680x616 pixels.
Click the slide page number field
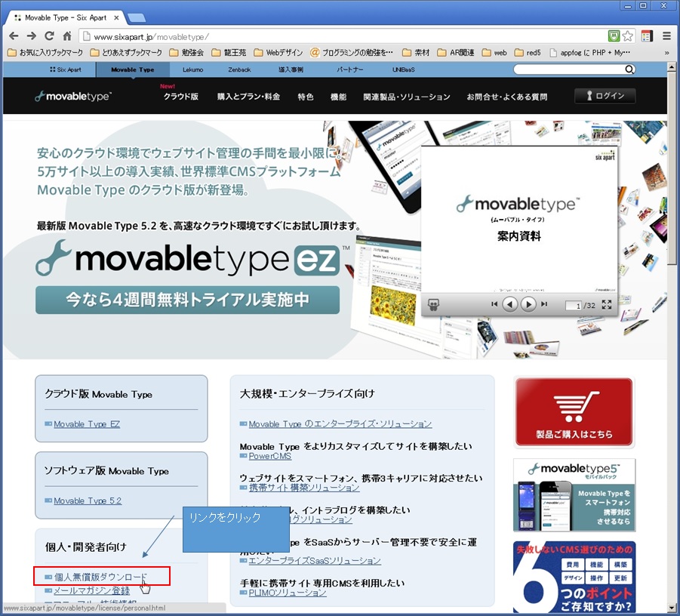coord(574,306)
